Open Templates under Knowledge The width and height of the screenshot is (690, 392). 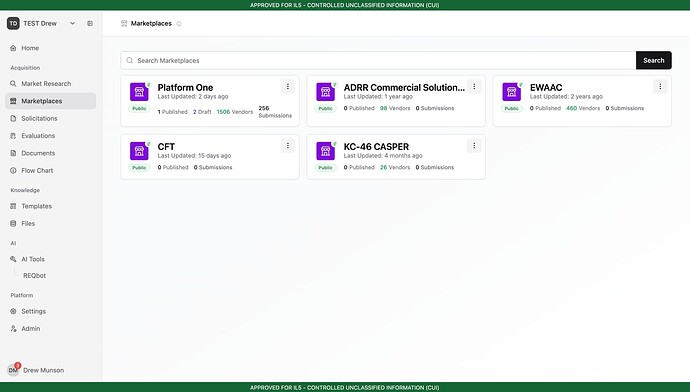tap(51, 206)
